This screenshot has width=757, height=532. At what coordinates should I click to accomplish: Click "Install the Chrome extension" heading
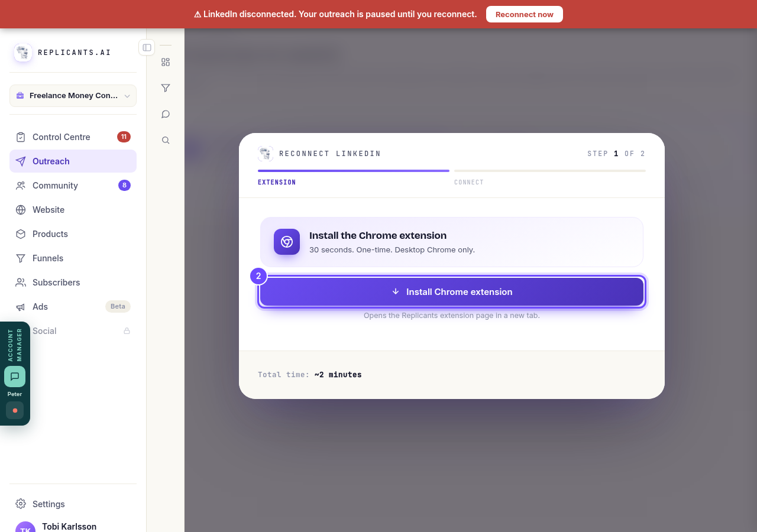tap(378, 236)
